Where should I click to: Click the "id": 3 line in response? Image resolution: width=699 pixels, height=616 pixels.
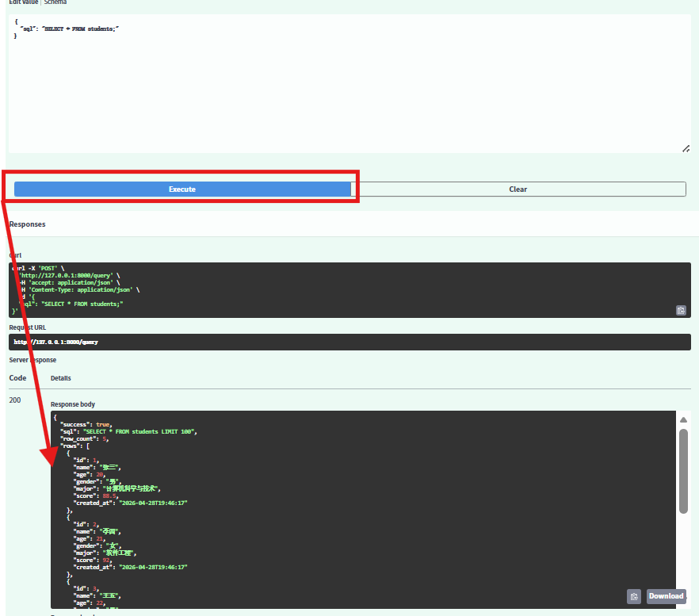(86, 589)
